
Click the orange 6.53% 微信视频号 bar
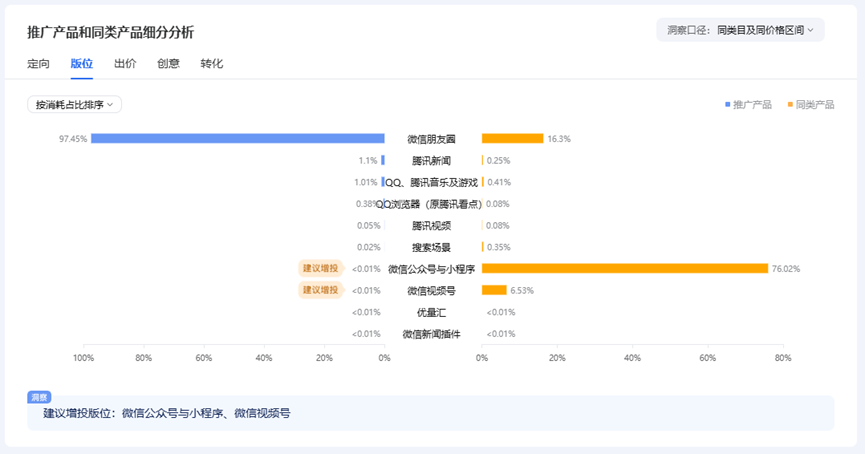tap(494, 290)
